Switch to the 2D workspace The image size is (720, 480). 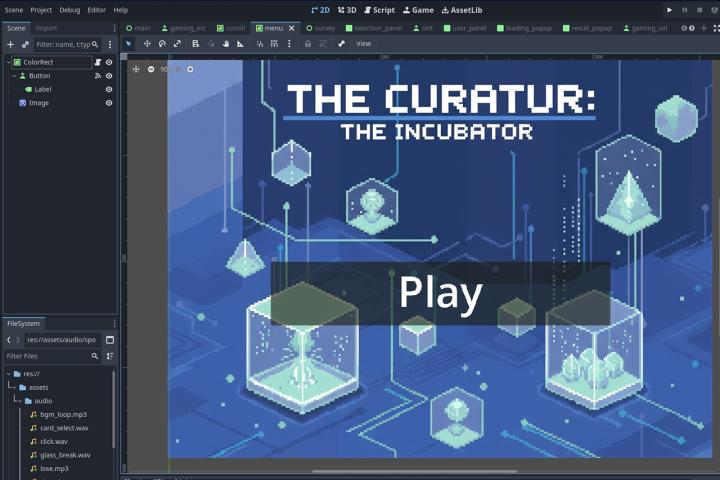(321, 10)
